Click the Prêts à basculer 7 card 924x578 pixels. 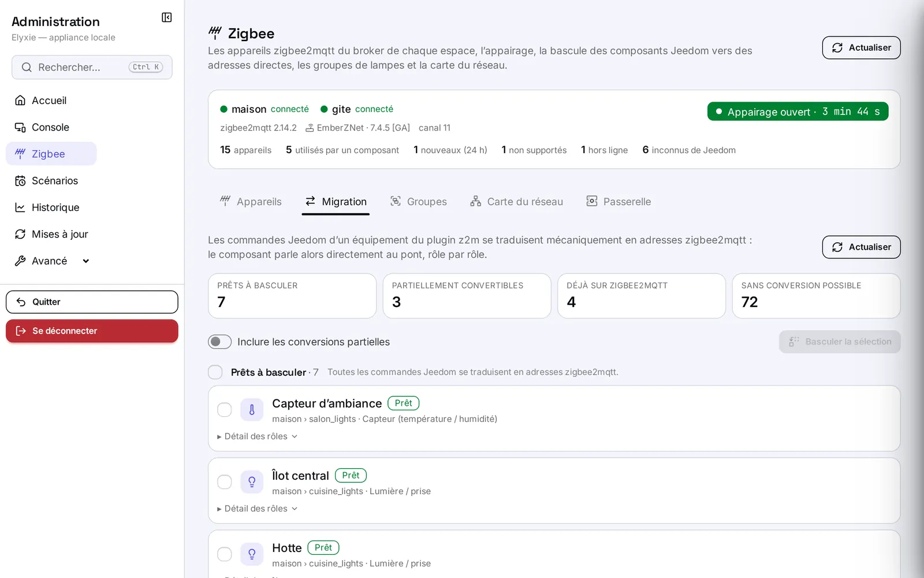pos(292,296)
